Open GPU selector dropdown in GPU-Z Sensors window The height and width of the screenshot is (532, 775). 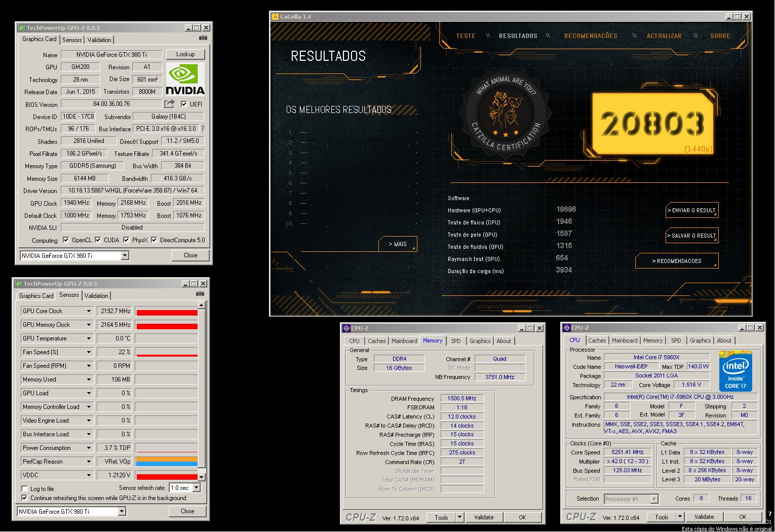[x=122, y=512]
